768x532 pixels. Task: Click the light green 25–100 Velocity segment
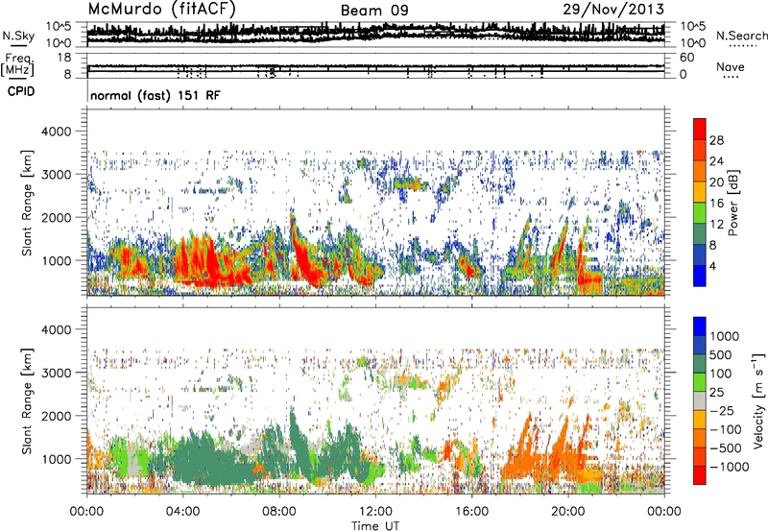[x=700, y=382]
